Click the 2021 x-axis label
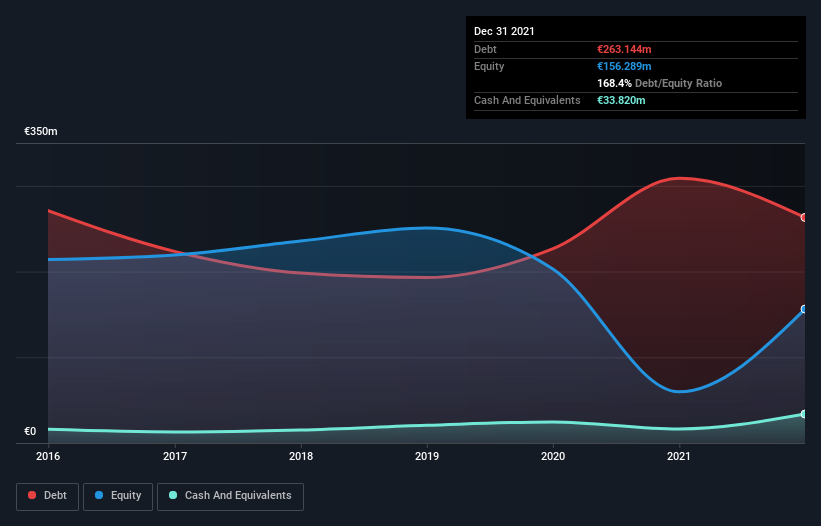This screenshot has width=821, height=526. click(679, 456)
